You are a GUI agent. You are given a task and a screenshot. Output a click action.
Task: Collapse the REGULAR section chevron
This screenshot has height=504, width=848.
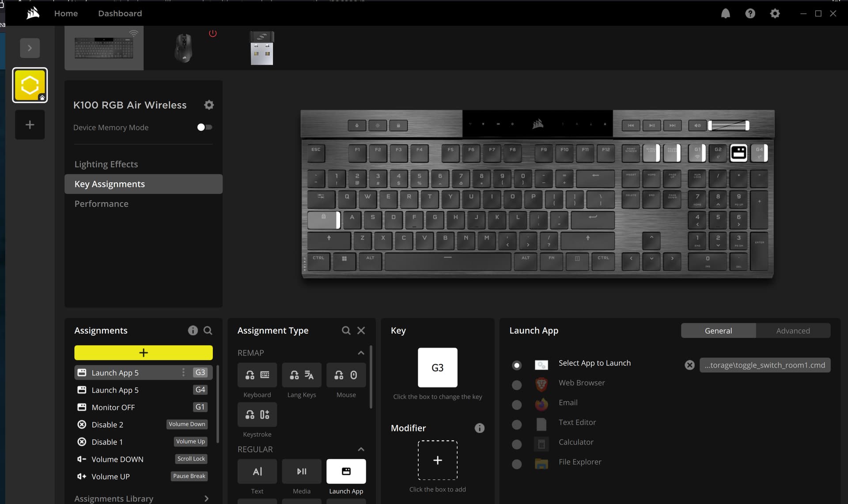(361, 449)
